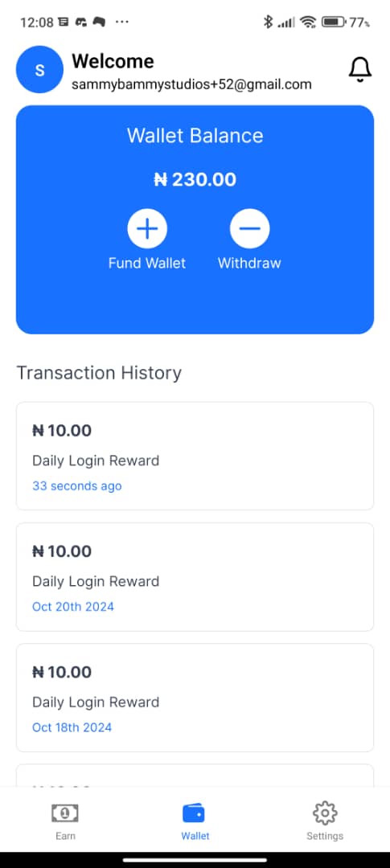Tap the Wi-Fi status icon
The height and width of the screenshot is (868, 390).
[x=308, y=23]
